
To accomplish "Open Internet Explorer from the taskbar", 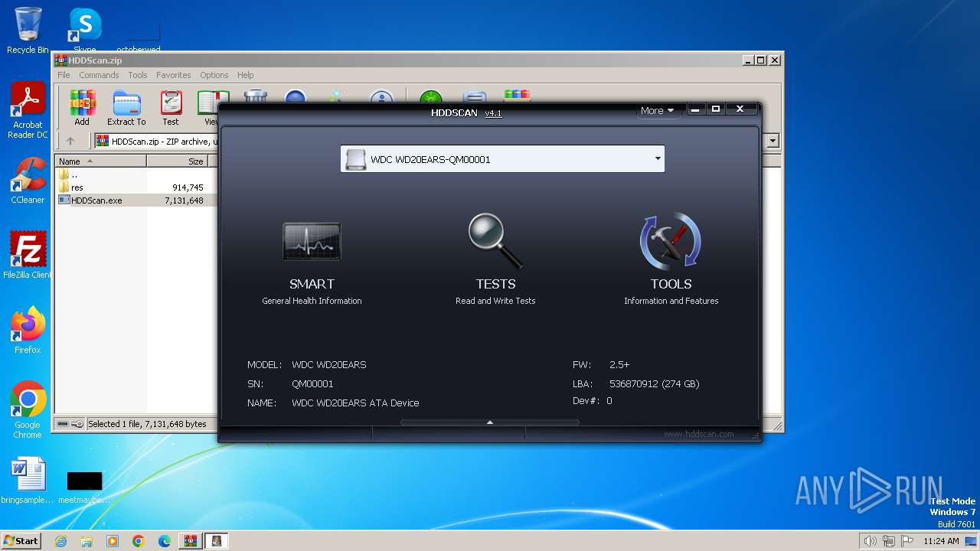I will [60, 541].
